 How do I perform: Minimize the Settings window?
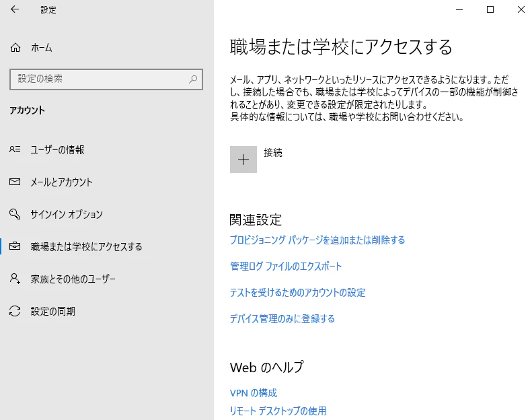tap(459, 9)
